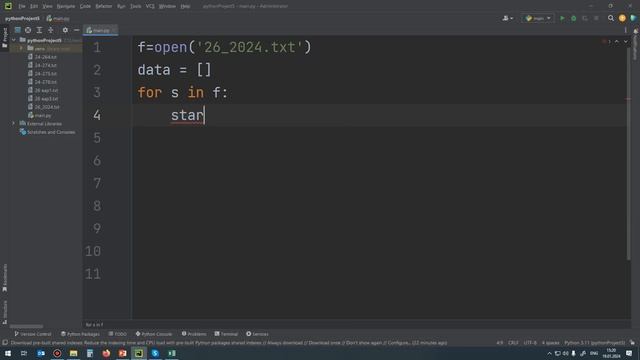Open the main run configuration dropdown
Viewport: 640px width, 360px height.
538,18
